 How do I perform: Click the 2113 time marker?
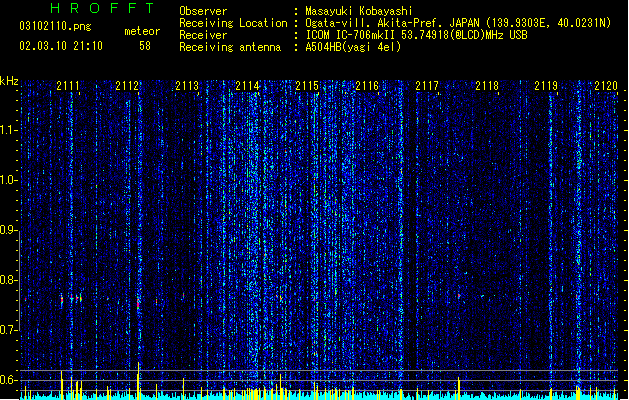[187, 86]
